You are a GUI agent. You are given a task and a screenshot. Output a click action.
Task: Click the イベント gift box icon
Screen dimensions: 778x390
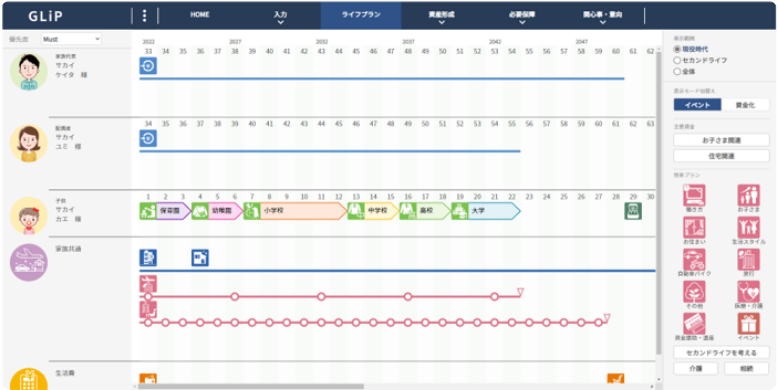click(748, 324)
